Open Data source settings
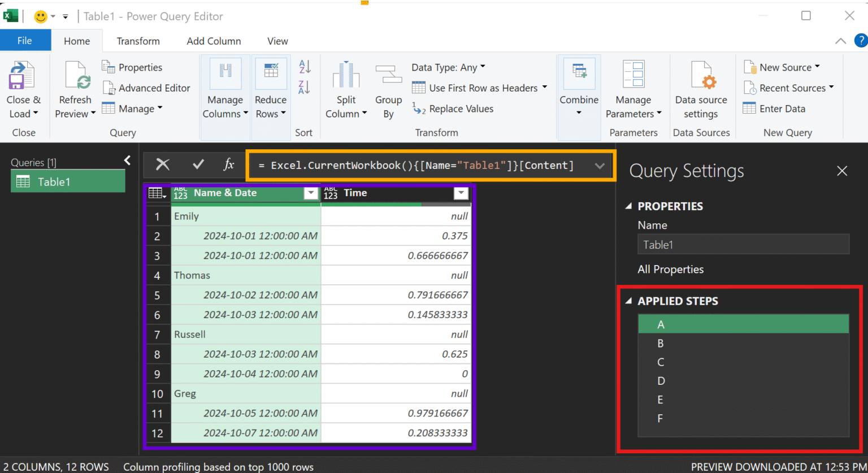This screenshot has width=868, height=473. click(701, 89)
